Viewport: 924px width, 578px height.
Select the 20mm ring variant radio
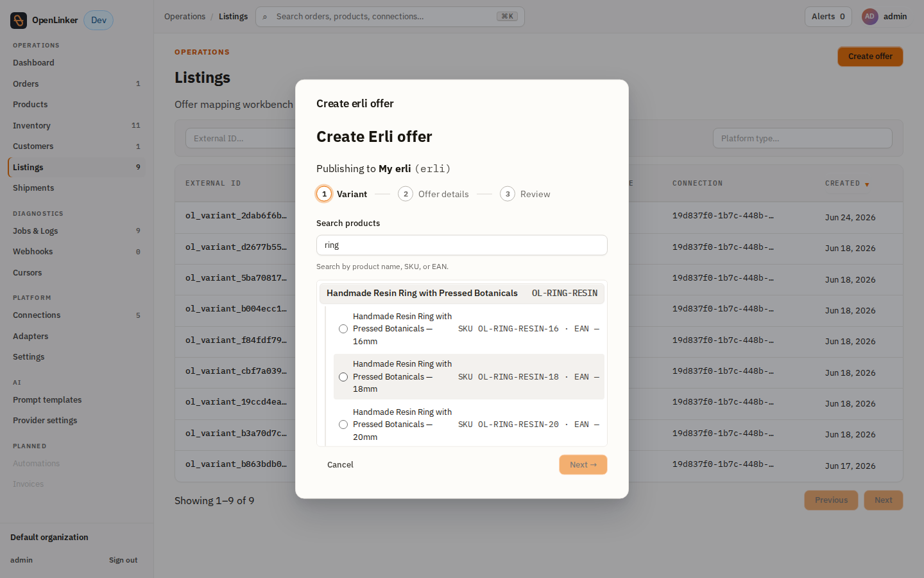[343, 425]
